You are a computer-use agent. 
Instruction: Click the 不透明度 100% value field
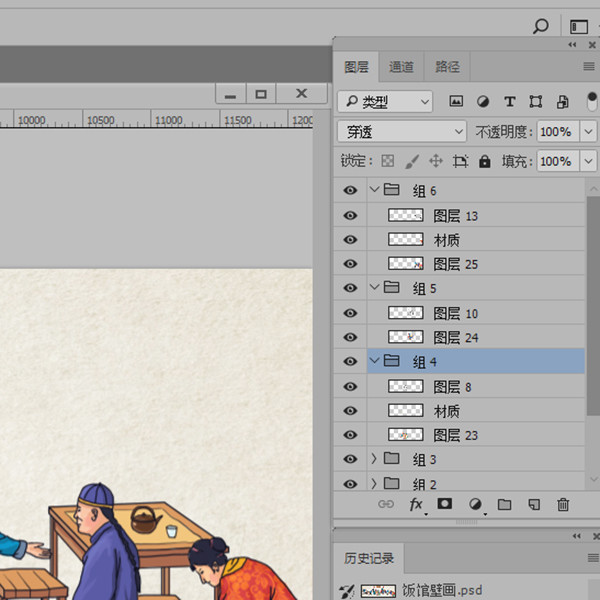[558, 132]
